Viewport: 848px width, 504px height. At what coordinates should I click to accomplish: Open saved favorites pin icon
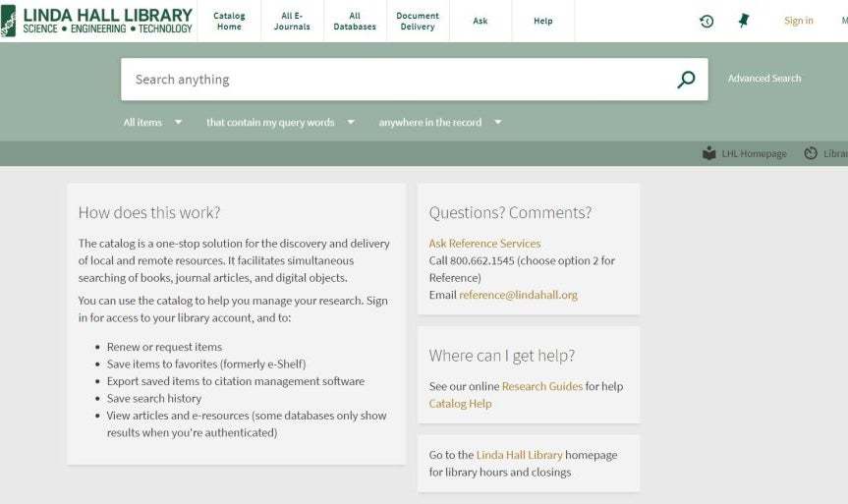click(744, 21)
